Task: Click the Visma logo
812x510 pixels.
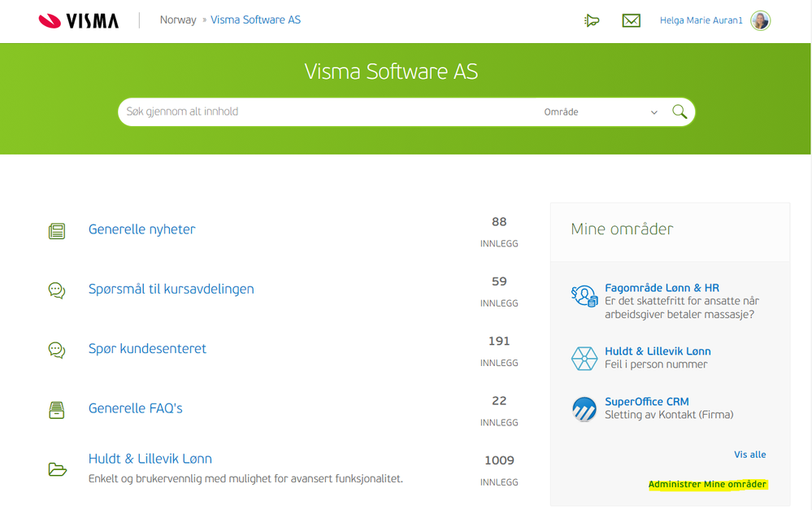Action: [79, 20]
